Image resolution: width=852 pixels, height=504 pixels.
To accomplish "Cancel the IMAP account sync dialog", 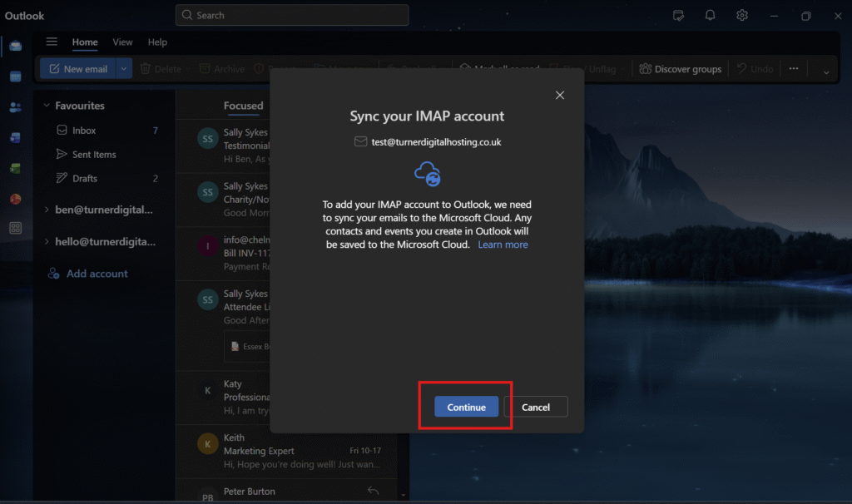I will click(x=536, y=407).
